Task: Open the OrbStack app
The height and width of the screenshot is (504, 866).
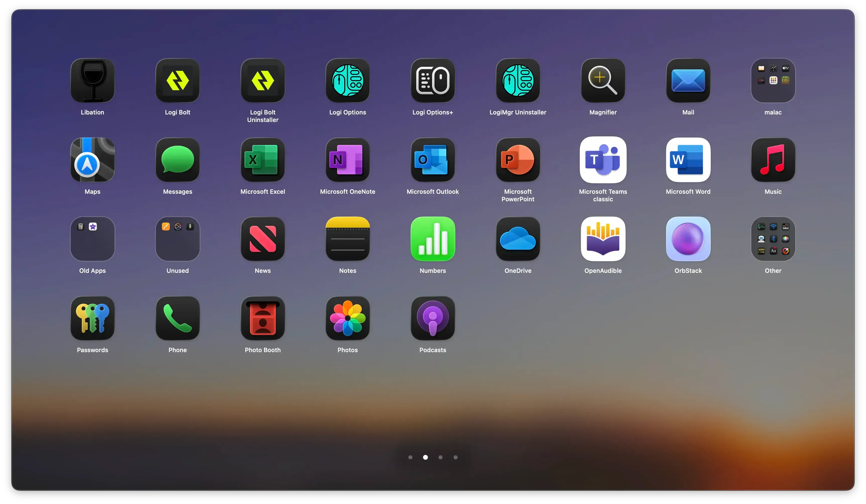Action: pos(688,239)
